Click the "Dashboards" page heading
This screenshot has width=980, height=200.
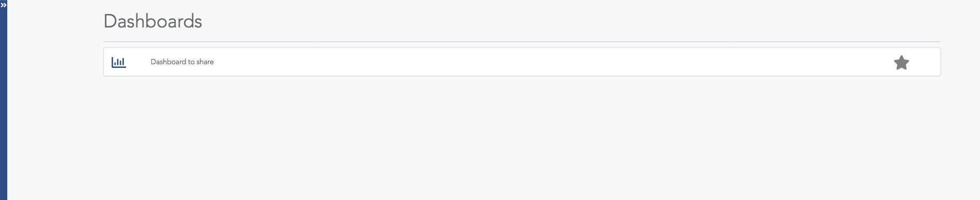(x=153, y=21)
